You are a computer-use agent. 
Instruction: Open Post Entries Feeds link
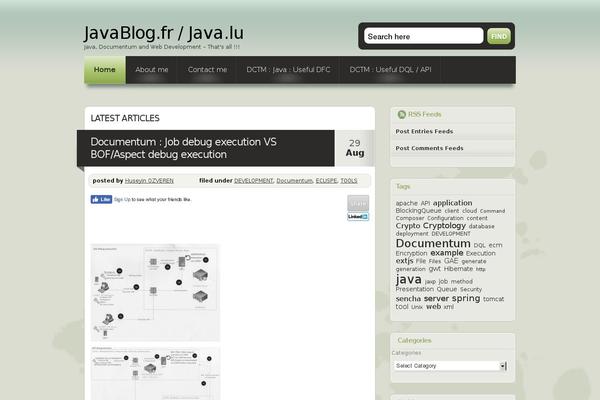pos(424,131)
